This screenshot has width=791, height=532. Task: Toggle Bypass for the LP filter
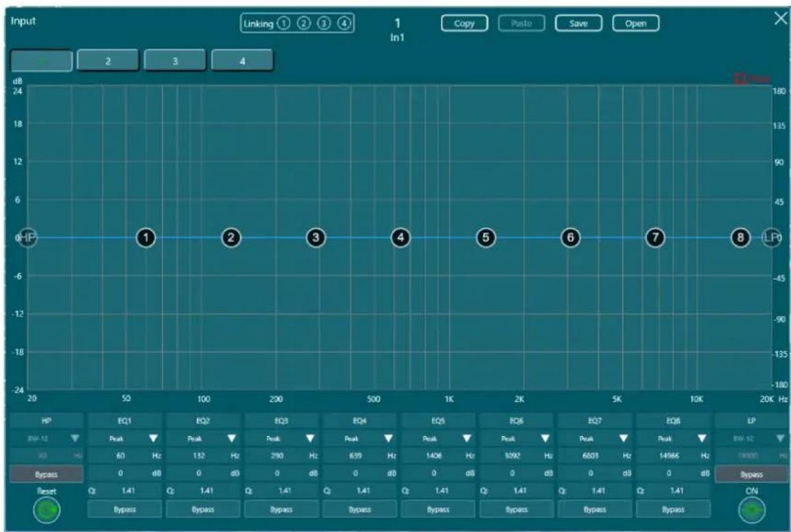coord(752,474)
